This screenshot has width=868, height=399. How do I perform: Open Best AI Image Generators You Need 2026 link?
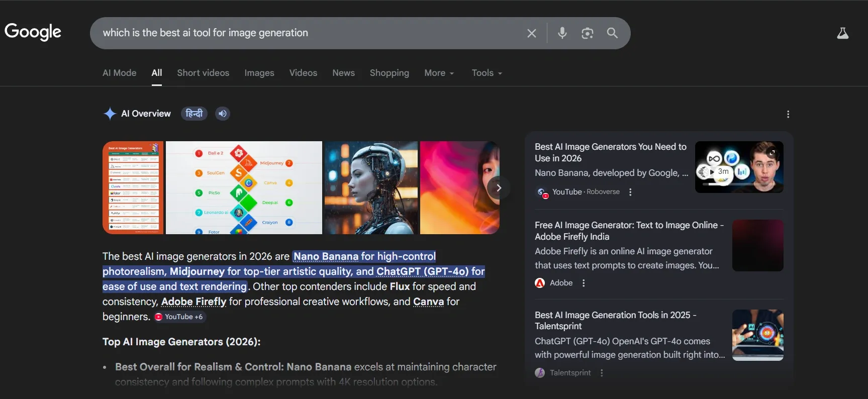tap(611, 152)
